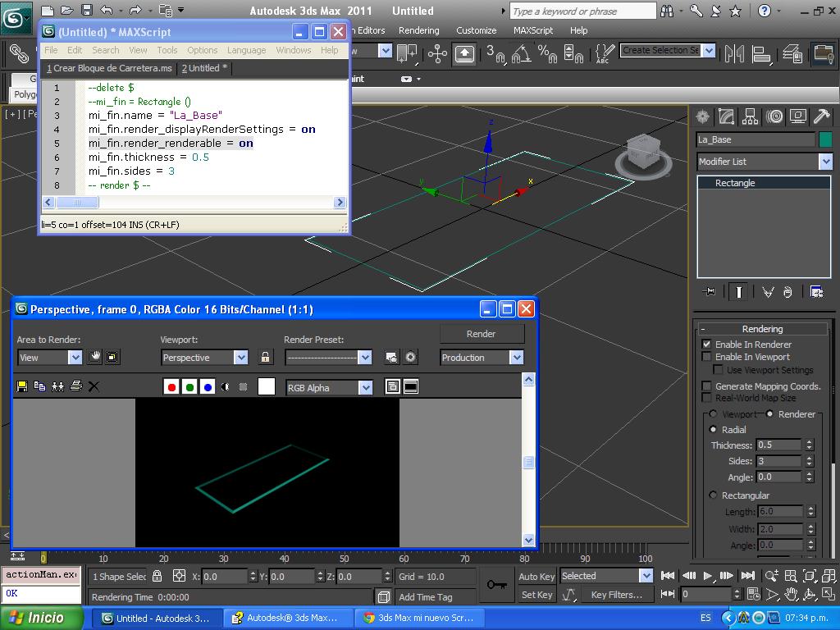Toggle UI overlay in render window

393,387
